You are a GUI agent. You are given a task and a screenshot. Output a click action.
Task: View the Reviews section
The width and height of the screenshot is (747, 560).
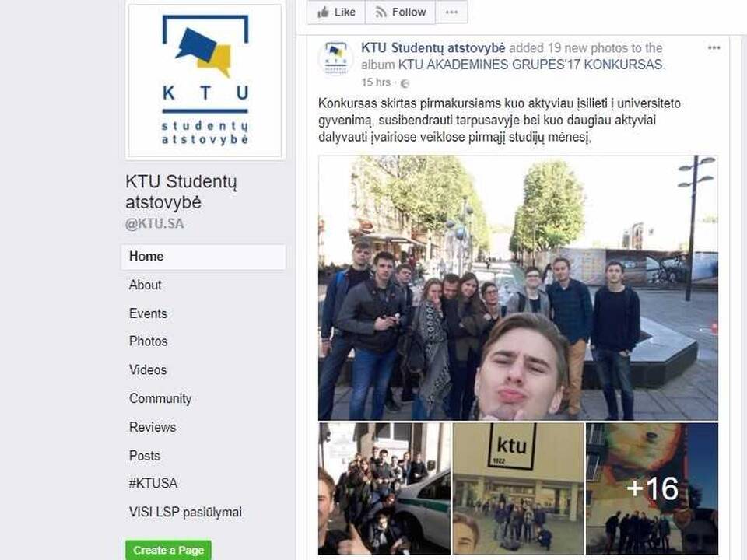click(x=153, y=427)
